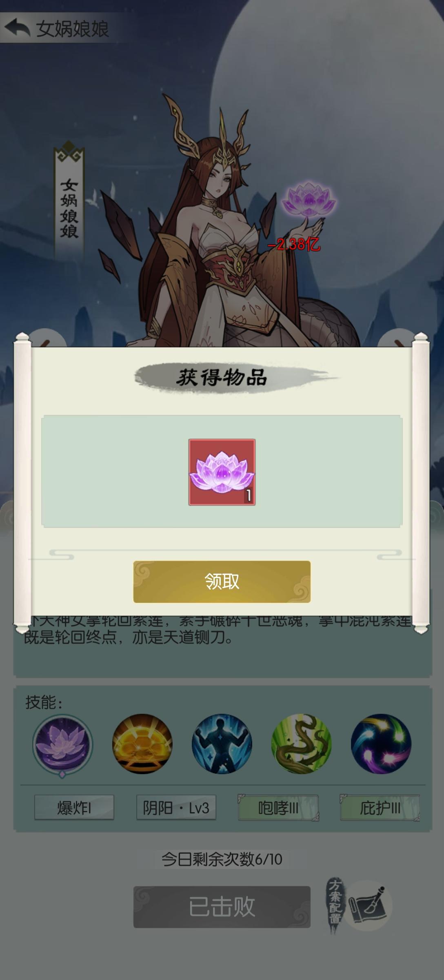444x980 pixels.
Task: Open the blue glowing body skill icon
Action: (x=222, y=744)
